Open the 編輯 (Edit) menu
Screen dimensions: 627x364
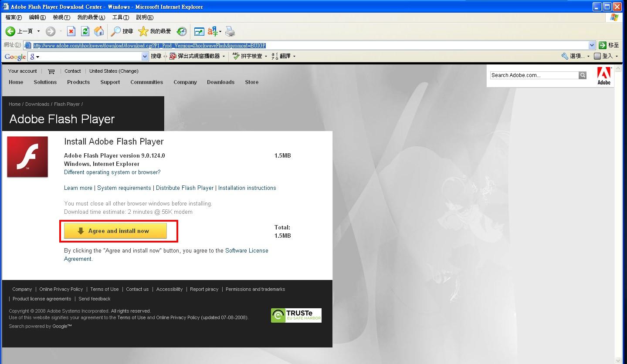(37, 17)
